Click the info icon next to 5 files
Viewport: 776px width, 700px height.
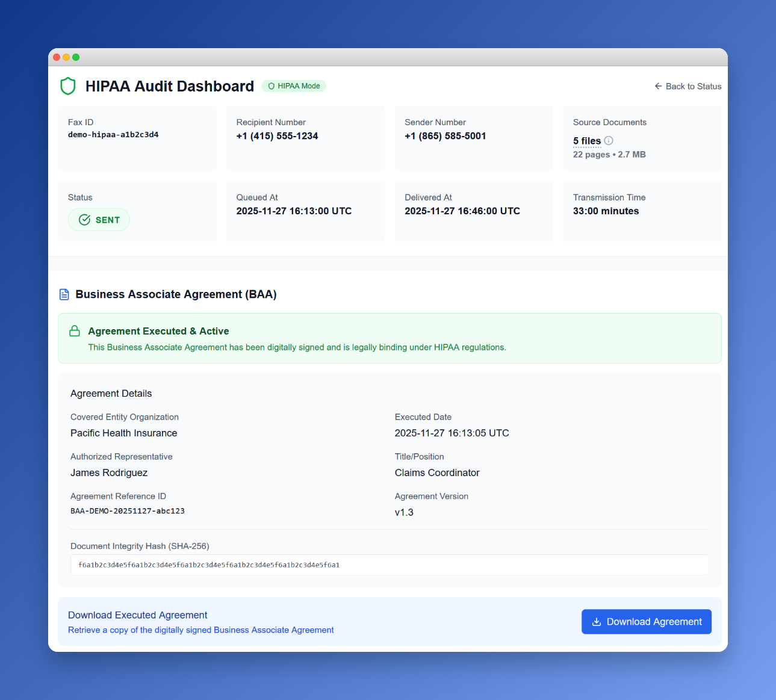click(609, 140)
